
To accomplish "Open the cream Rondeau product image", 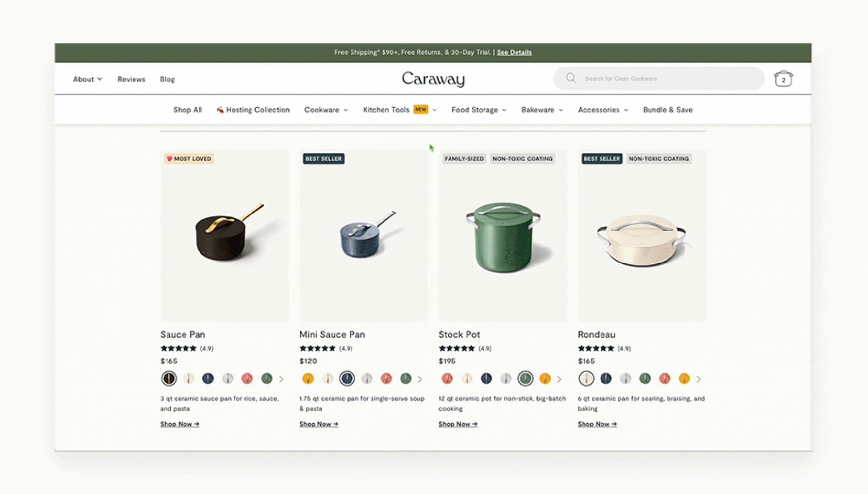I will coord(642,235).
